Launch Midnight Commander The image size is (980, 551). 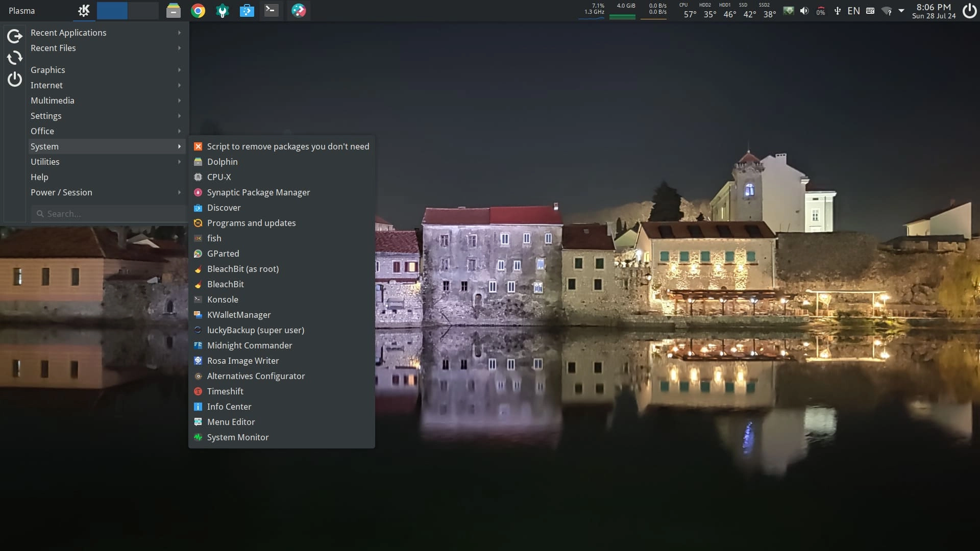coord(282,345)
